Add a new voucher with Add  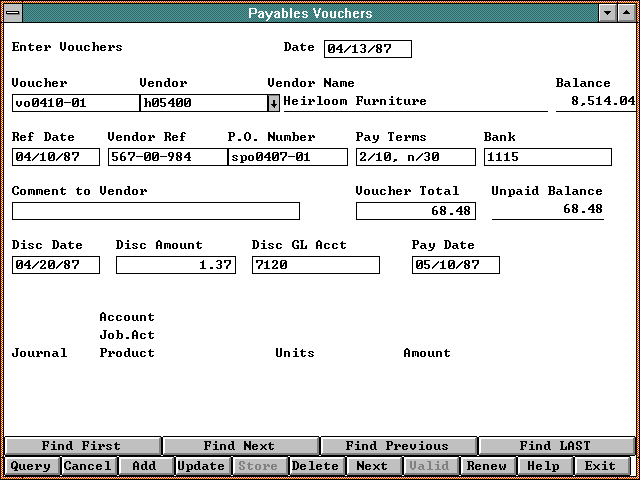click(145, 466)
